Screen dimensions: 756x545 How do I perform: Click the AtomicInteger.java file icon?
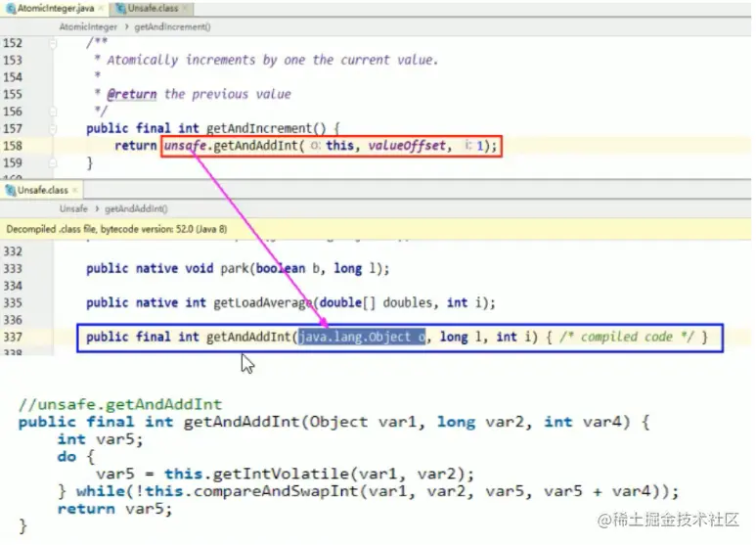pos(11,8)
